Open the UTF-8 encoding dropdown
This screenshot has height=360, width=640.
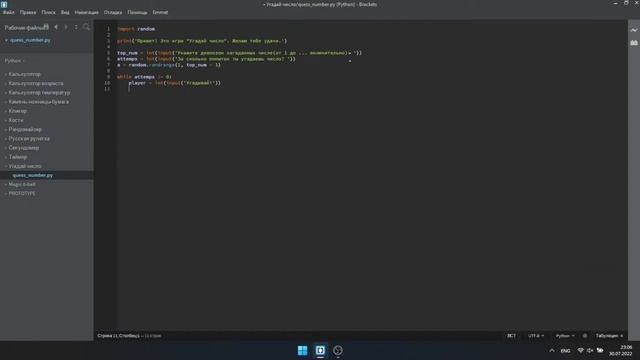(536, 336)
